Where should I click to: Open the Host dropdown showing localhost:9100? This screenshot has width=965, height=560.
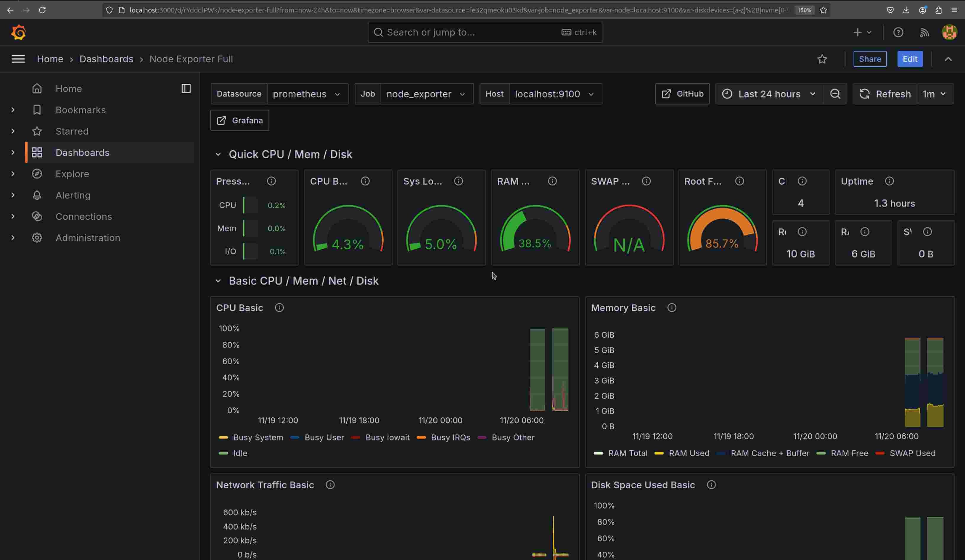(556, 94)
